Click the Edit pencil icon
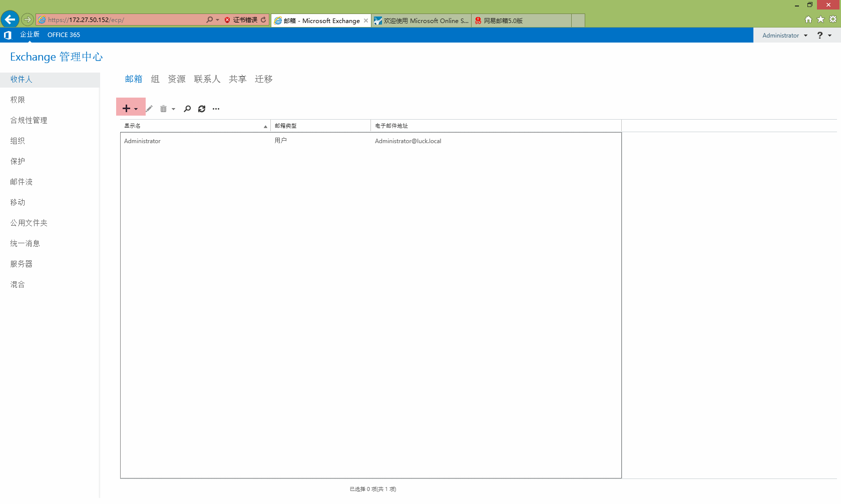This screenshot has width=841, height=504. [149, 109]
